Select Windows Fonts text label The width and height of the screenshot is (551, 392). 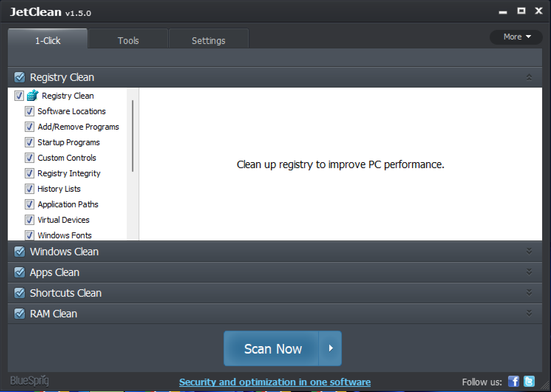[x=65, y=235]
